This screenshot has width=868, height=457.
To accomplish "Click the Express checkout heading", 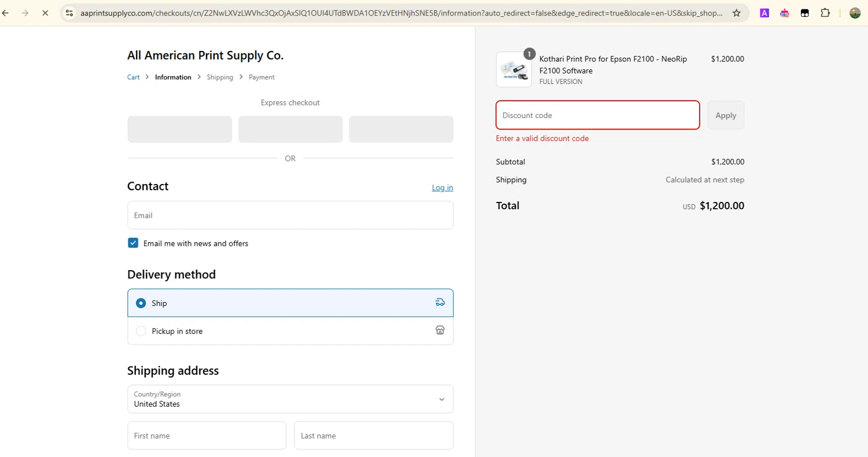I will tap(290, 102).
